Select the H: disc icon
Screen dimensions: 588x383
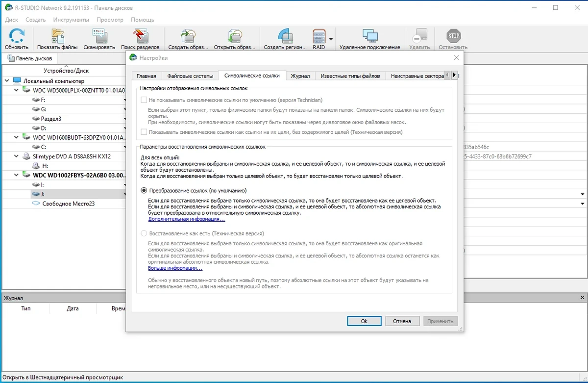pos(36,166)
